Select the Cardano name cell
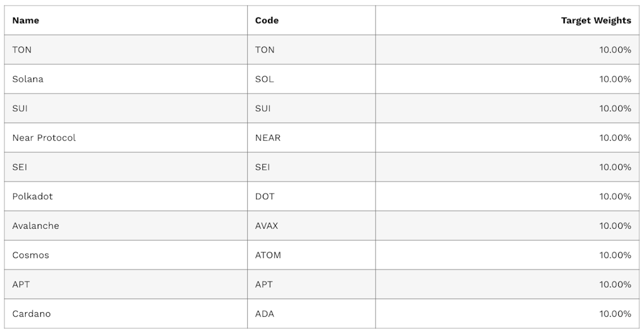 click(31, 314)
